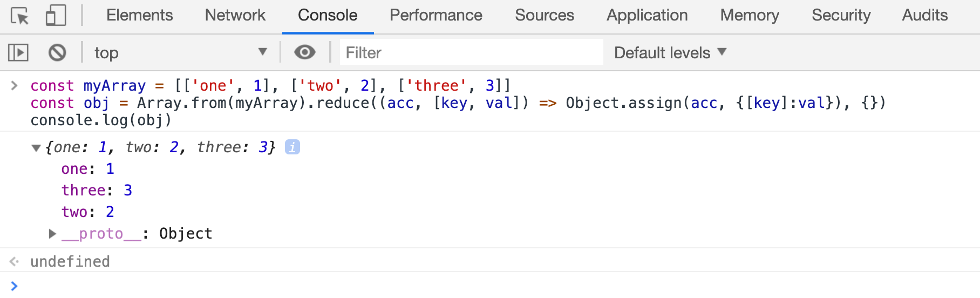Click the blue info badge beside the object
Screen dimensions: 980x298
pyautogui.click(x=292, y=147)
